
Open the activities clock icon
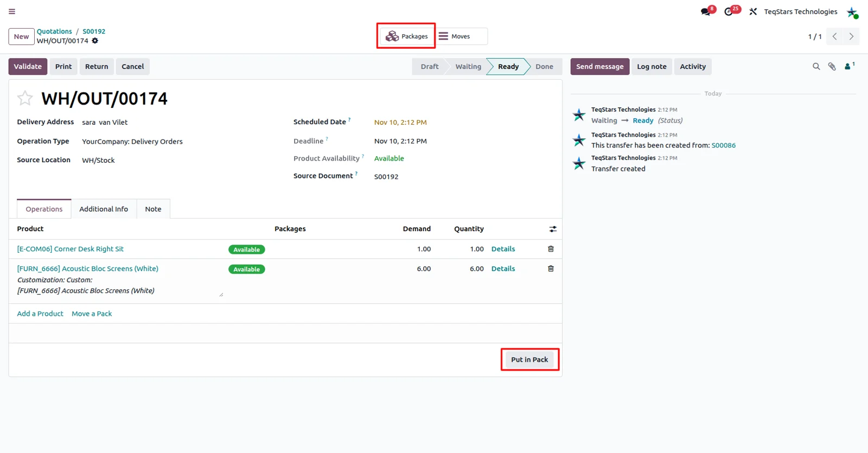(729, 11)
